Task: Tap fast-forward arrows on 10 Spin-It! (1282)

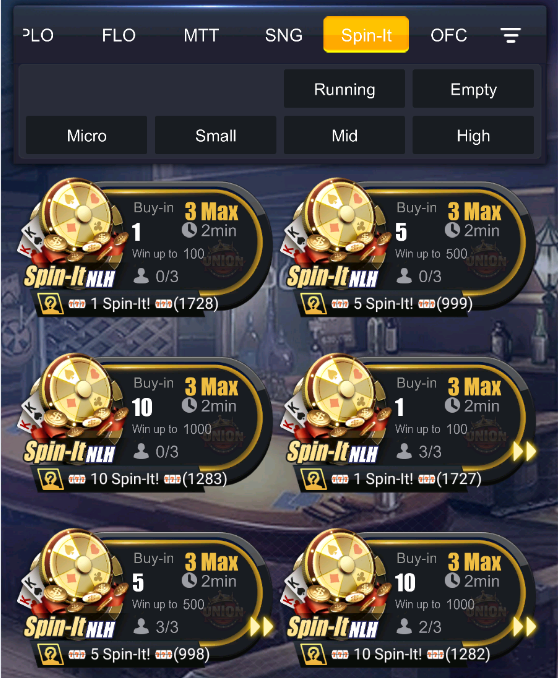Action: tap(524, 626)
